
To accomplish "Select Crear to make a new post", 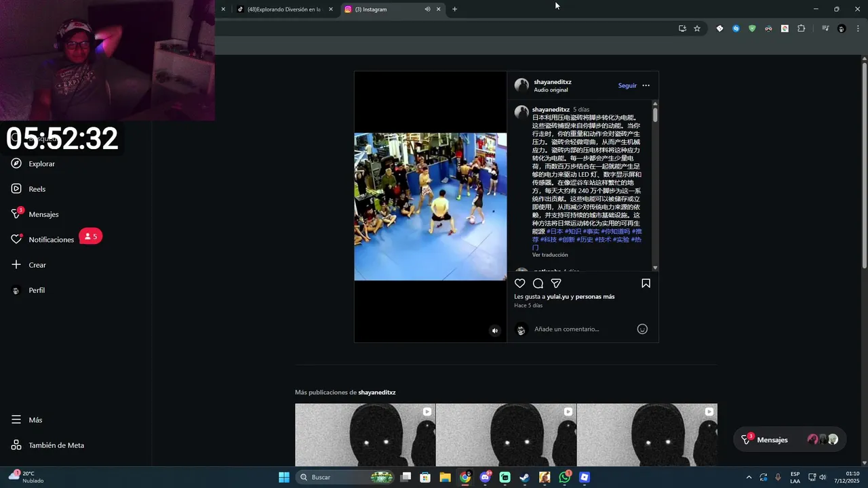I will 28,265.
